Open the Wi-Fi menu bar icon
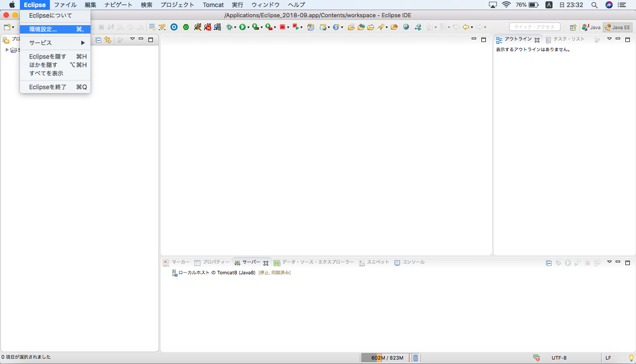 tap(506, 5)
